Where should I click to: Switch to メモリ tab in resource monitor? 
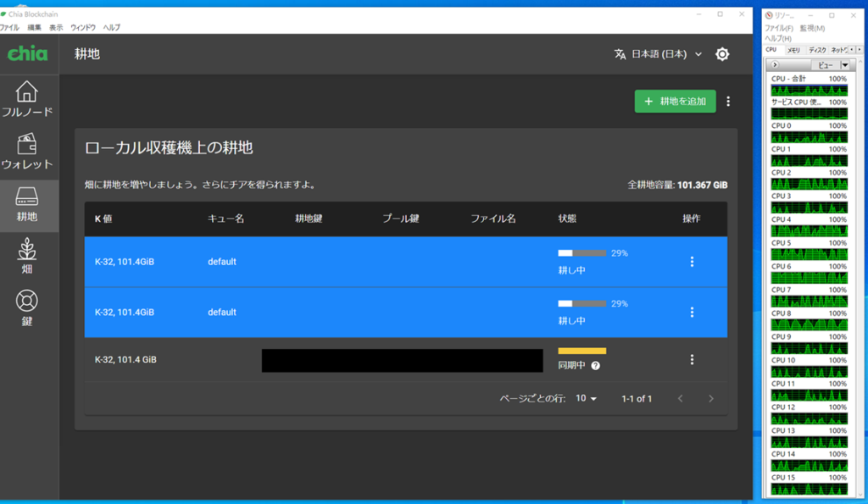pyautogui.click(x=793, y=50)
